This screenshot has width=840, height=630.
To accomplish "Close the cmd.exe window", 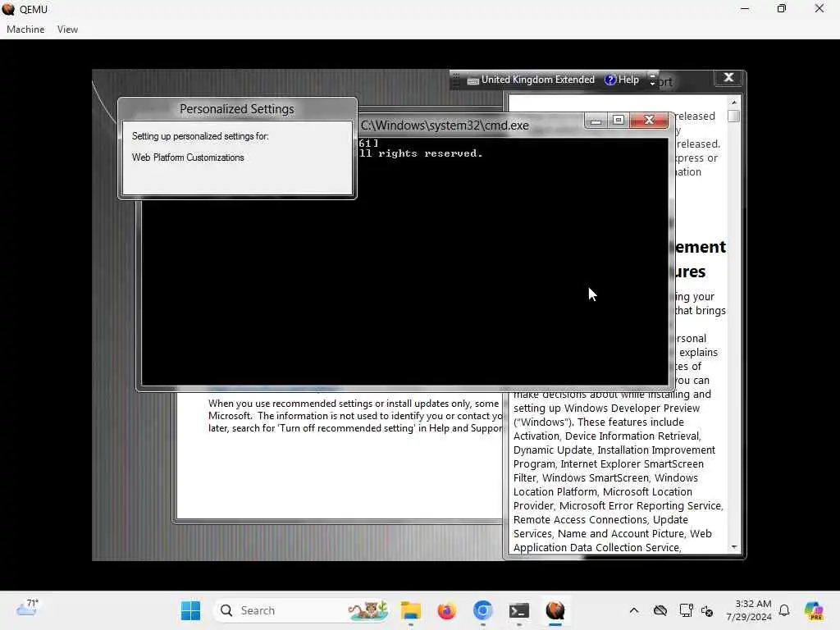I will 649,120.
